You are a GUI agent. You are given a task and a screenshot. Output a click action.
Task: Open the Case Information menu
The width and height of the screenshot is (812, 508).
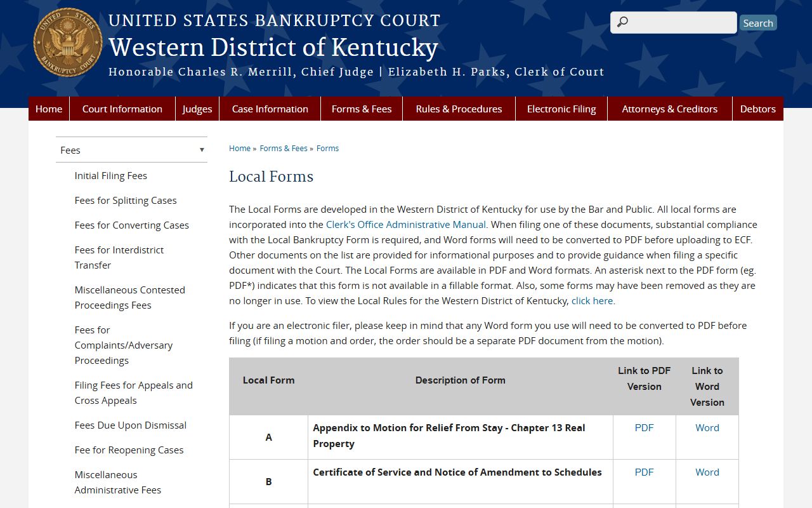[270, 109]
